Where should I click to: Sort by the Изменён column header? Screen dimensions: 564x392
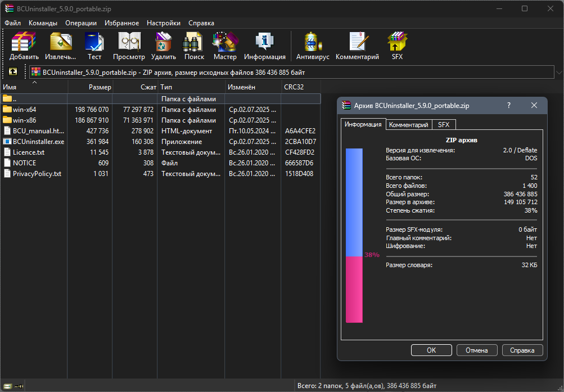253,87
